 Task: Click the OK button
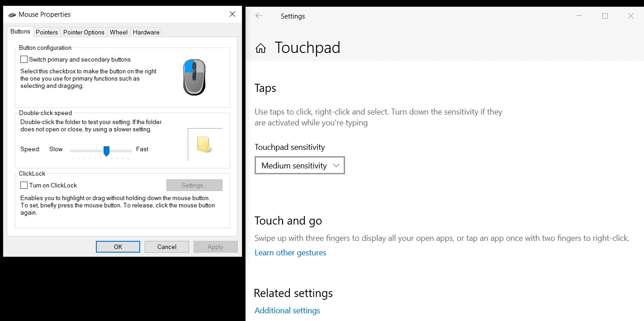[118, 247]
